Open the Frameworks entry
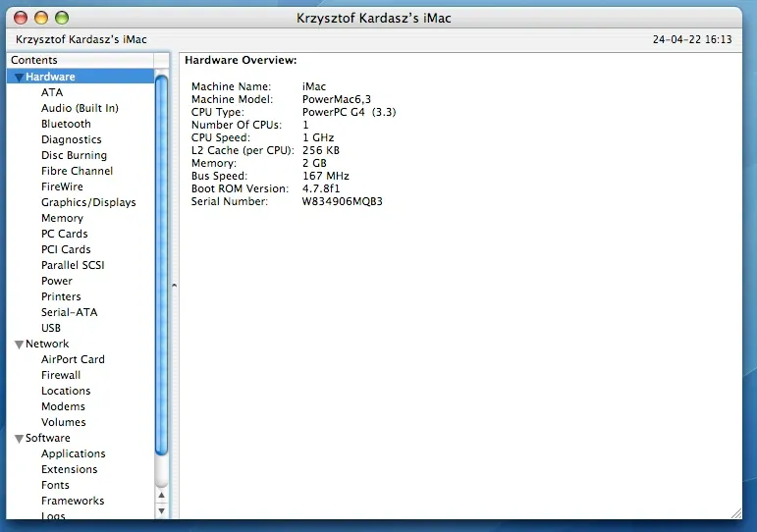This screenshot has width=757, height=532. [73, 501]
